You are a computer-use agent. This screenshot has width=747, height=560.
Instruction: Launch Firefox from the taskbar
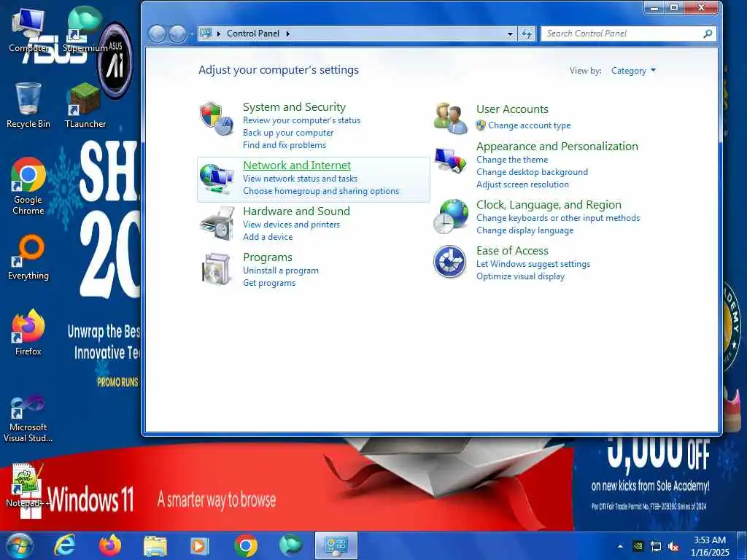[x=109, y=545]
